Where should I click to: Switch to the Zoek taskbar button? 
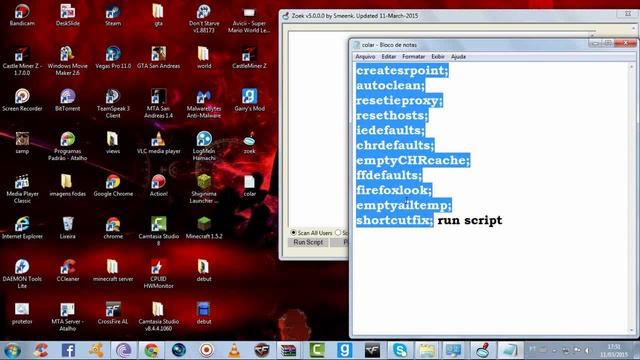click(482, 350)
